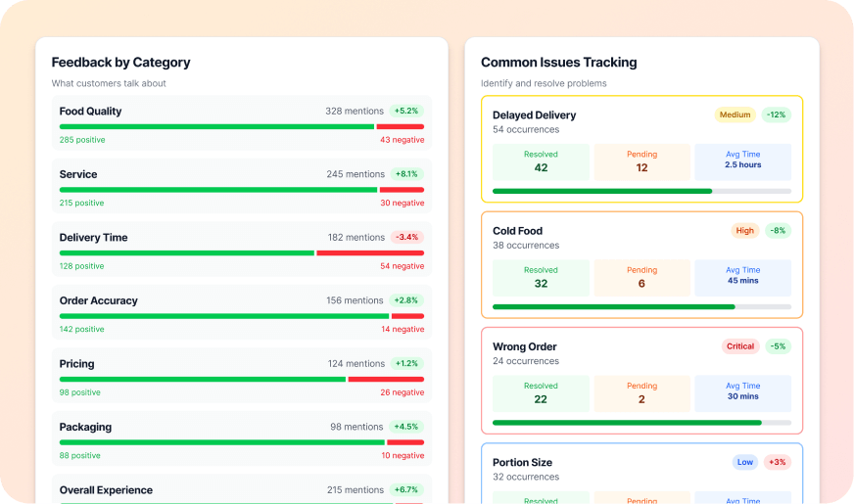Click the Avg Time 2.5 hours tile

[742, 161]
